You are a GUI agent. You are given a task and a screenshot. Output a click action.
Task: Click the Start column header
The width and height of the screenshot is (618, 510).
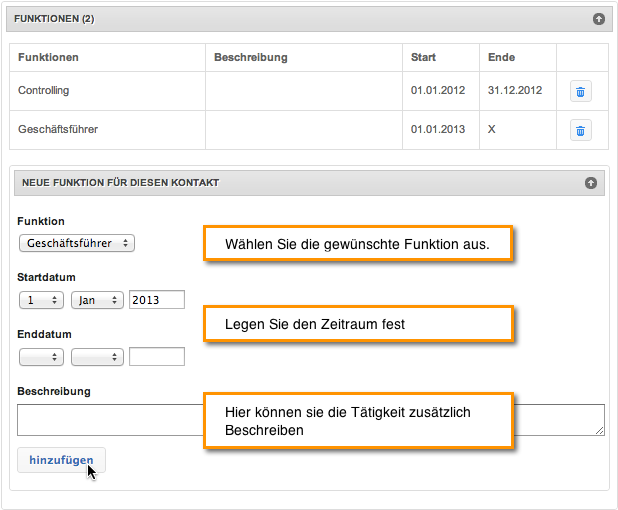point(423,58)
